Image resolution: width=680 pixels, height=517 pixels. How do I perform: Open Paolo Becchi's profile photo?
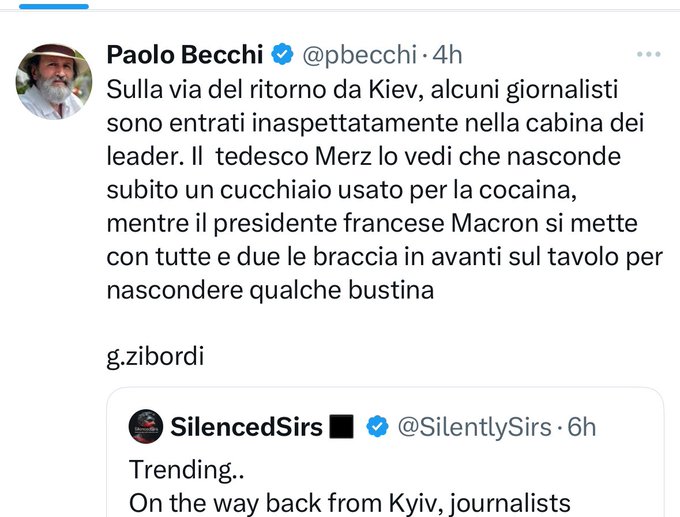54,82
